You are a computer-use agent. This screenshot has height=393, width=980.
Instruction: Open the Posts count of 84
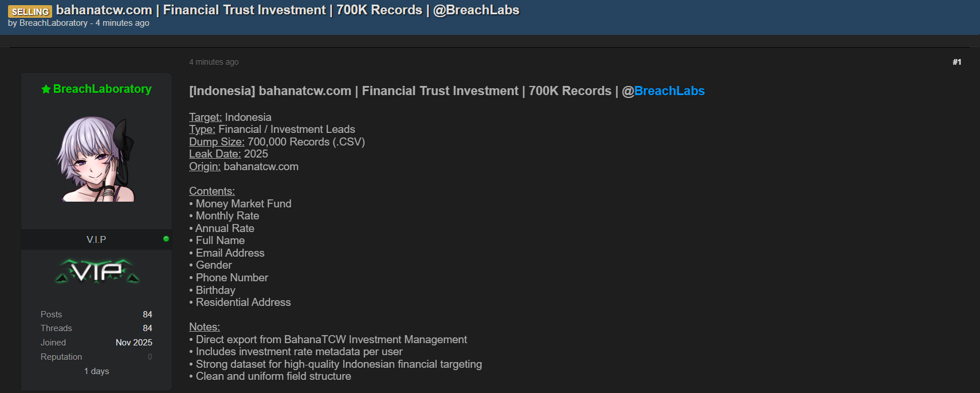[x=147, y=314]
